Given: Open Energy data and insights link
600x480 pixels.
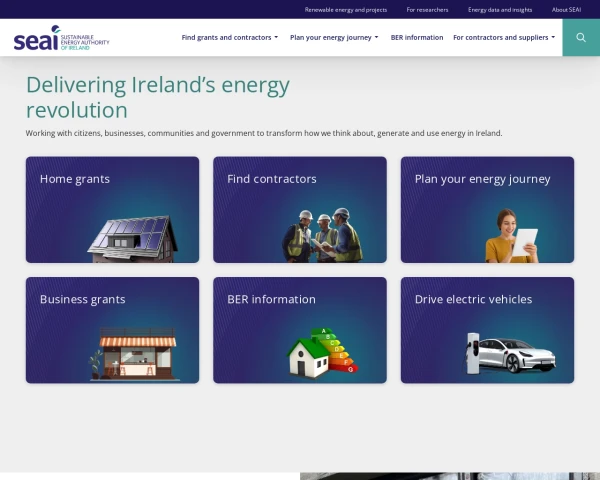Looking at the screenshot, I should pos(500,10).
